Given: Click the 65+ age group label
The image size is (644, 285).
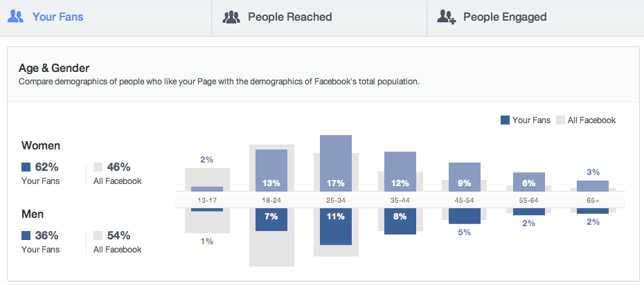Looking at the screenshot, I should 593,200.
